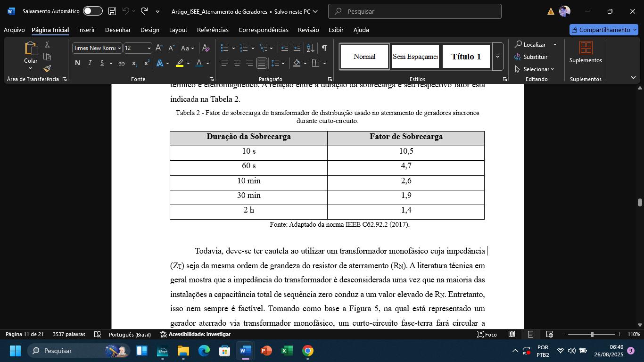Switch to the Inserir tab
Image resolution: width=644 pixels, height=362 pixels.
87,30
